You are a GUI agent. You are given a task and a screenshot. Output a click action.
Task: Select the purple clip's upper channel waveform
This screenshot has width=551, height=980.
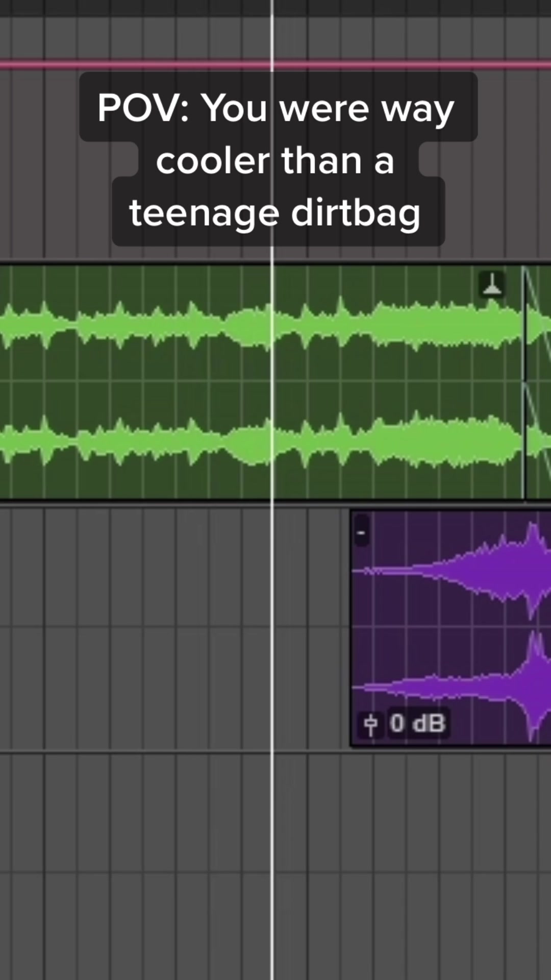(452, 570)
